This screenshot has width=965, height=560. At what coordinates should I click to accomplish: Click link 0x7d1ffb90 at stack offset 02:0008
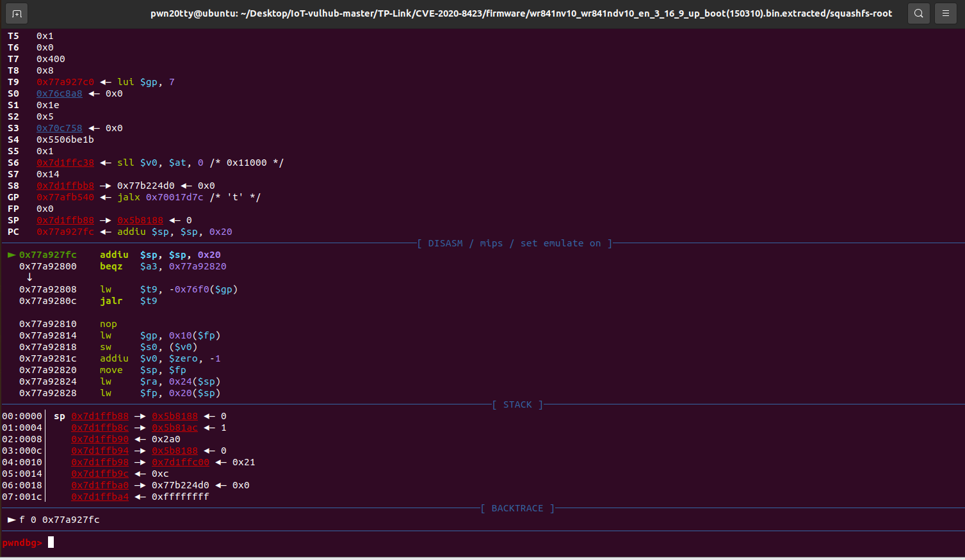coord(100,438)
